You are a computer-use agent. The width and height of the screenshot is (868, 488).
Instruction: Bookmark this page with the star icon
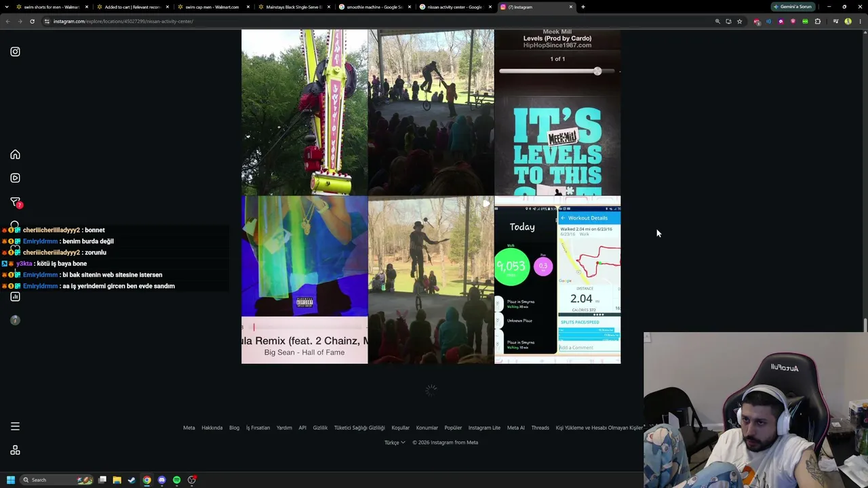739,21
